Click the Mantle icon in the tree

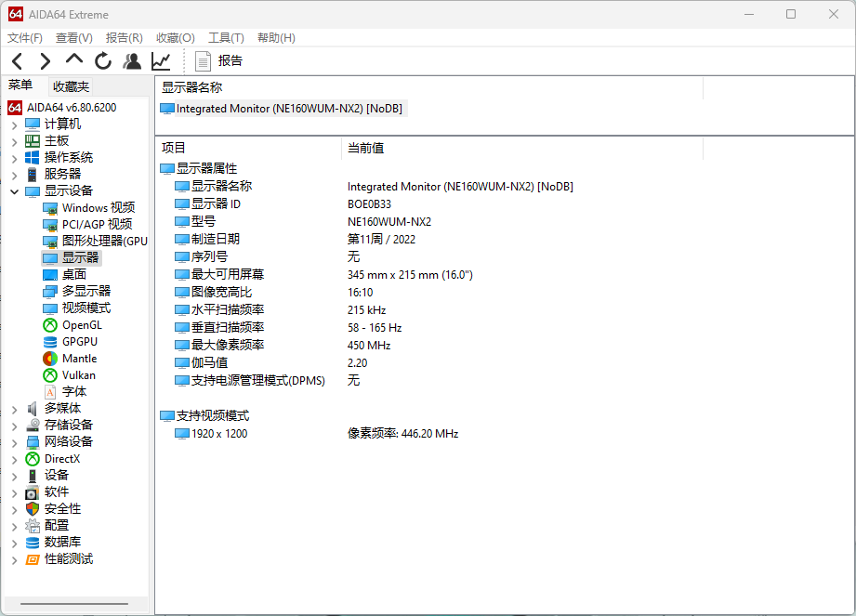point(50,359)
